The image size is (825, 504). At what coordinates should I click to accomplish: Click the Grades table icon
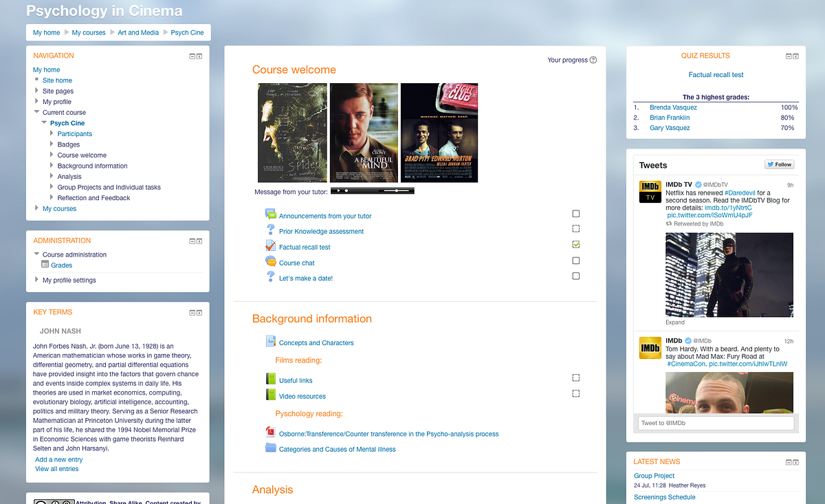tap(45, 265)
